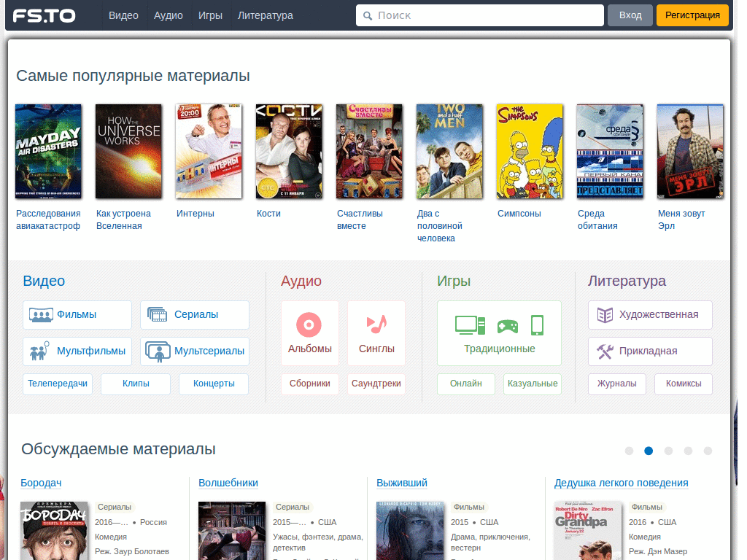This screenshot has height=560, width=747.
Task: Click the gamepad console icon
Action: click(508, 326)
